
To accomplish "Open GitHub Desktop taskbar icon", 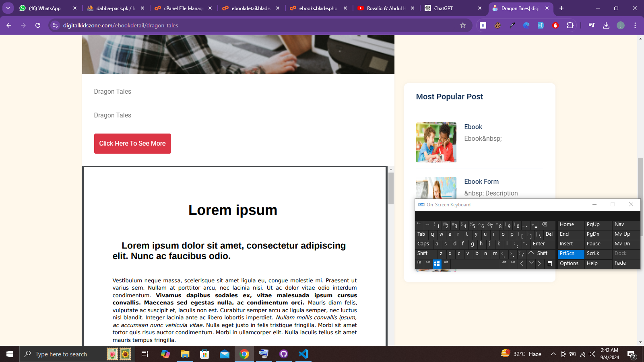I will point(284,354).
